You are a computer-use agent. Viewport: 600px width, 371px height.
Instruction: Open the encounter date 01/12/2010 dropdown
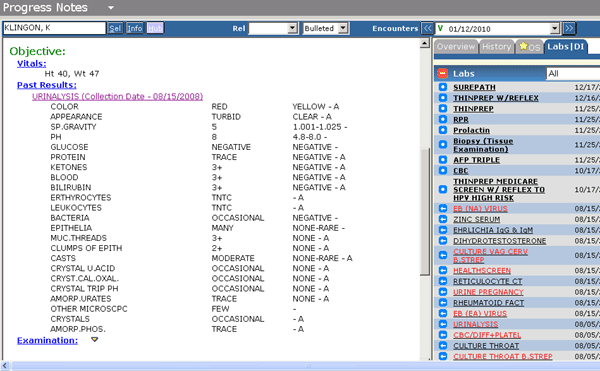[x=554, y=28]
